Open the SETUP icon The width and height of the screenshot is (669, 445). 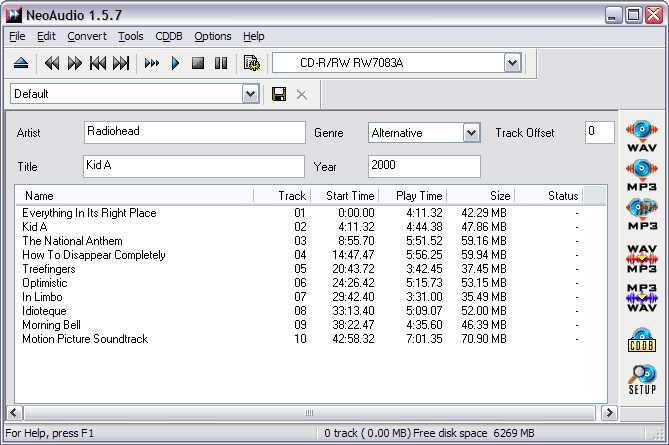[x=642, y=379]
